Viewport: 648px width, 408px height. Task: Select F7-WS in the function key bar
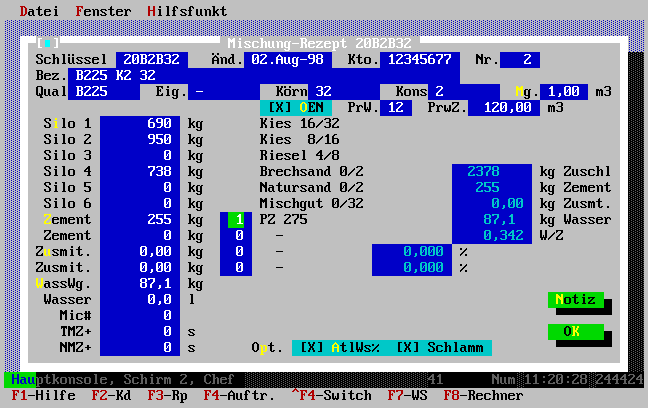(407, 395)
